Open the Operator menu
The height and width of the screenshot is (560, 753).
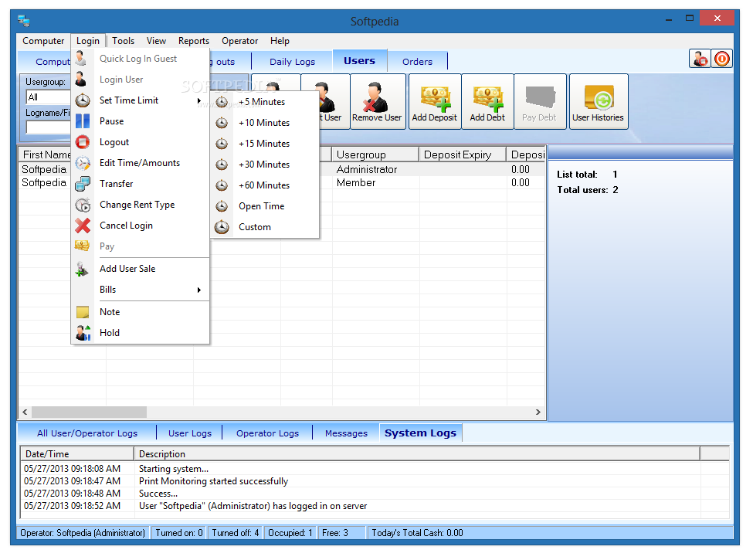239,41
